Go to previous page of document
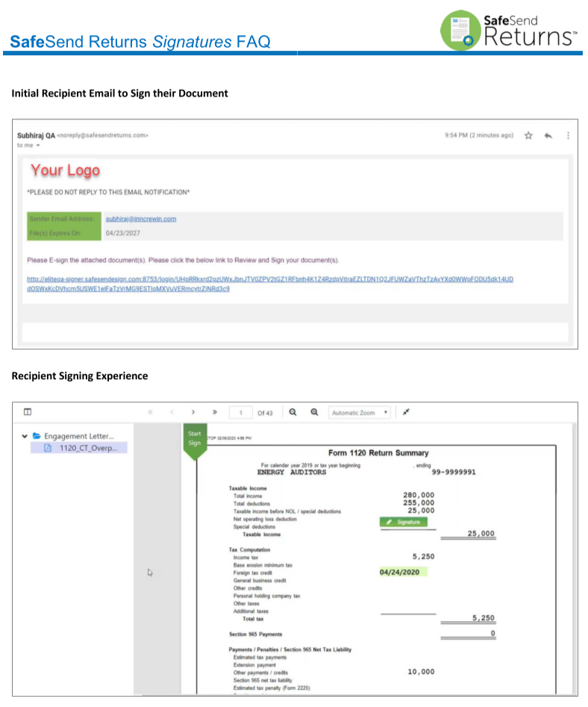Viewport: 588px width, 707px height. [172, 412]
